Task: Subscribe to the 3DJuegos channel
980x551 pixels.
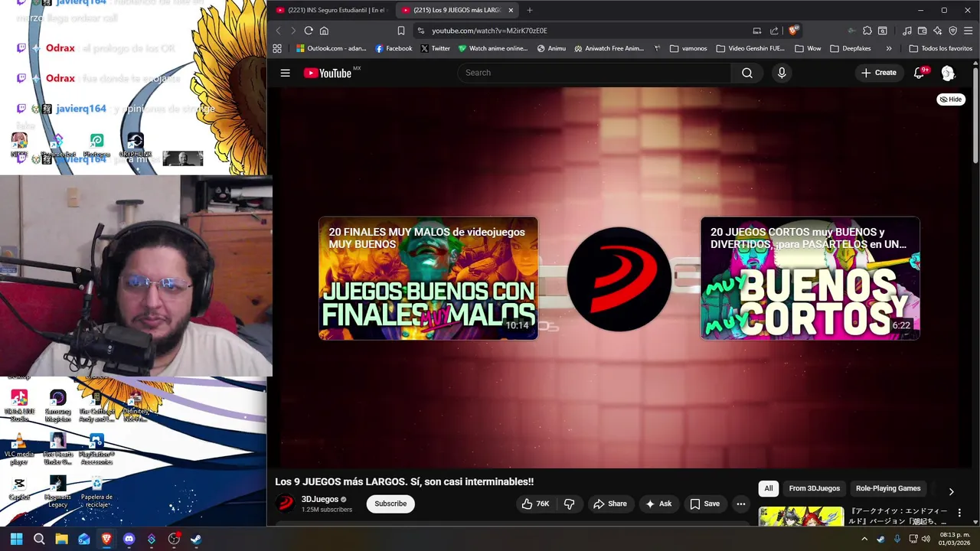Action: pyautogui.click(x=390, y=504)
